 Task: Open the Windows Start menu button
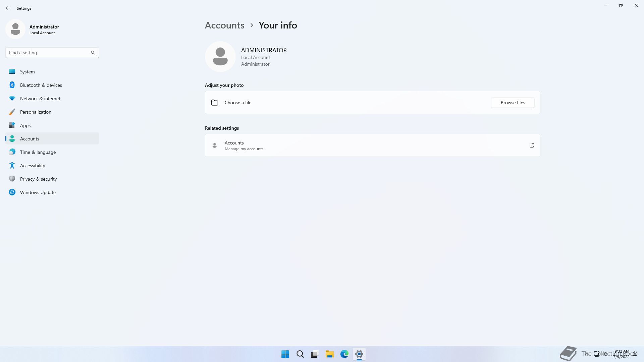(x=285, y=354)
